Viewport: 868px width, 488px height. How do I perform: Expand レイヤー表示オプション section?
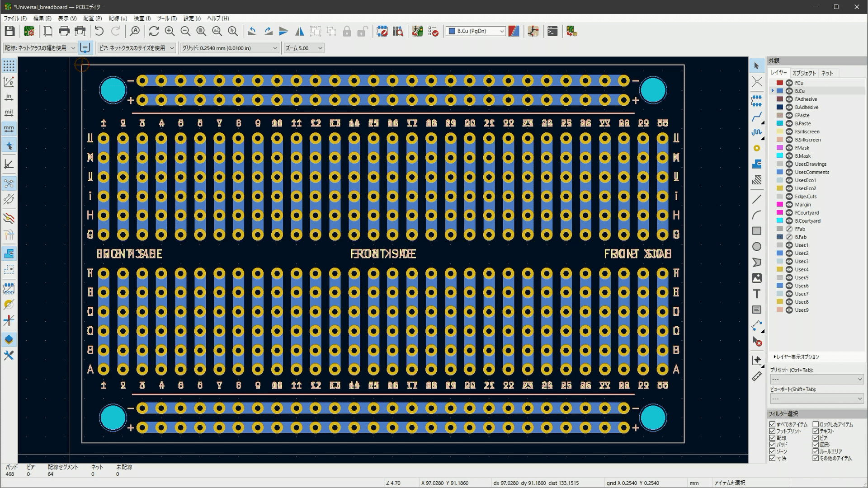click(797, 357)
